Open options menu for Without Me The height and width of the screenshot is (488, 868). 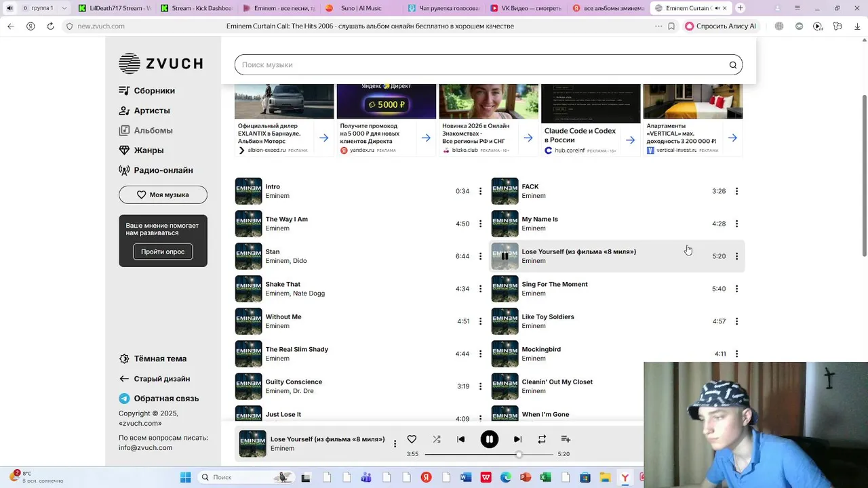[x=480, y=321]
